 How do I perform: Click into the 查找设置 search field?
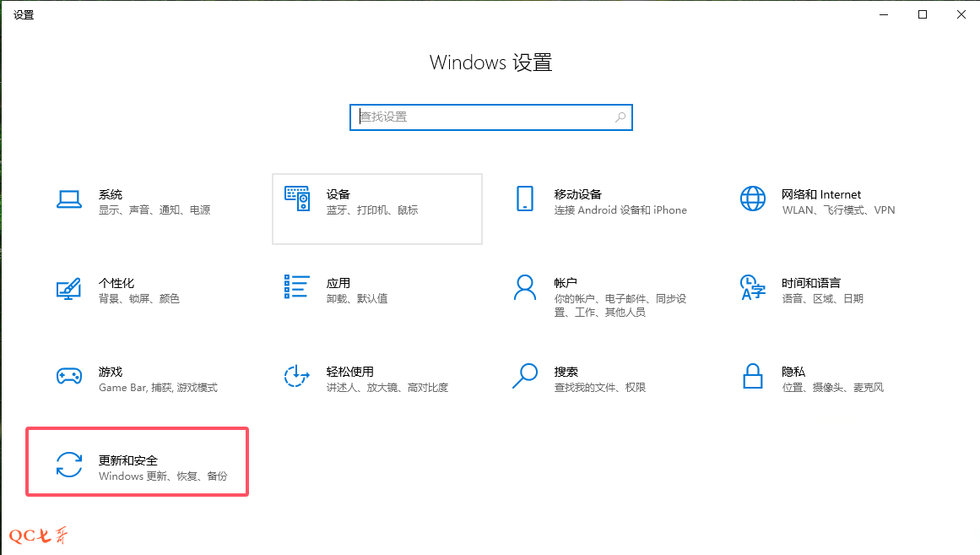click(484, 117)
